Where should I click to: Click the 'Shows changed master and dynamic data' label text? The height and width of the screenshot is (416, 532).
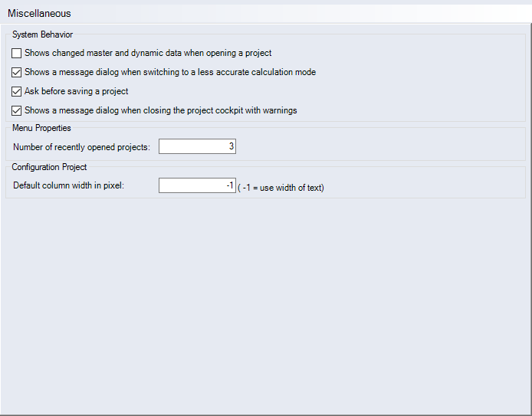148,54
